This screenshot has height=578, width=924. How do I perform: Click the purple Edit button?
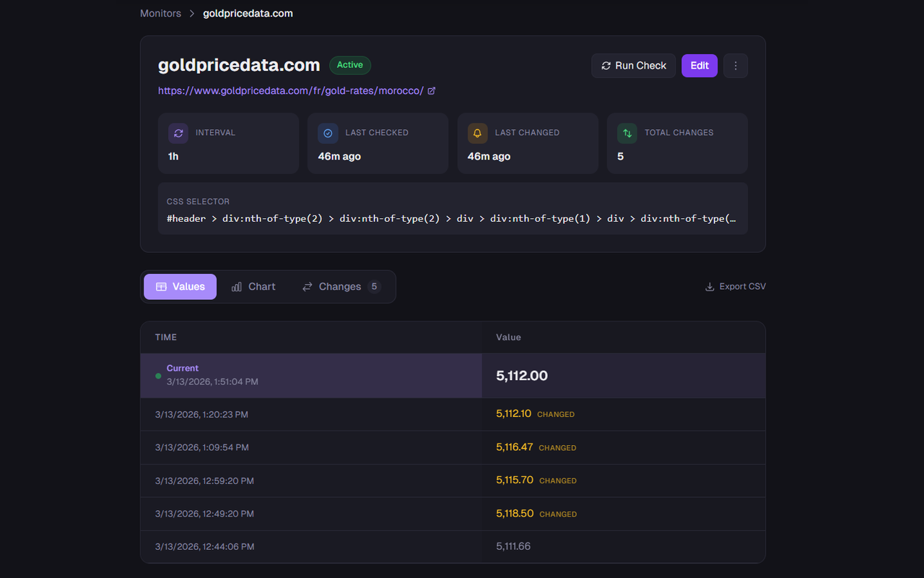699,66
